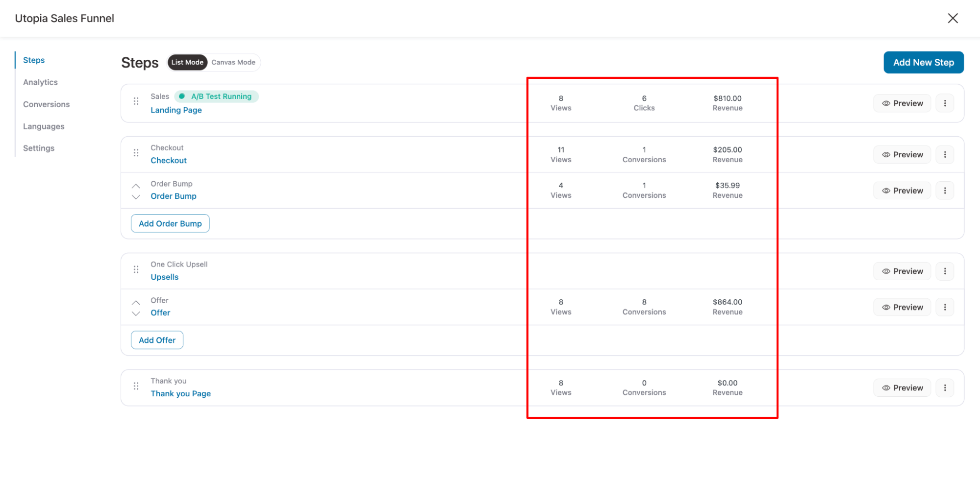Switch to Canvas Mode view

coord(233,62)
